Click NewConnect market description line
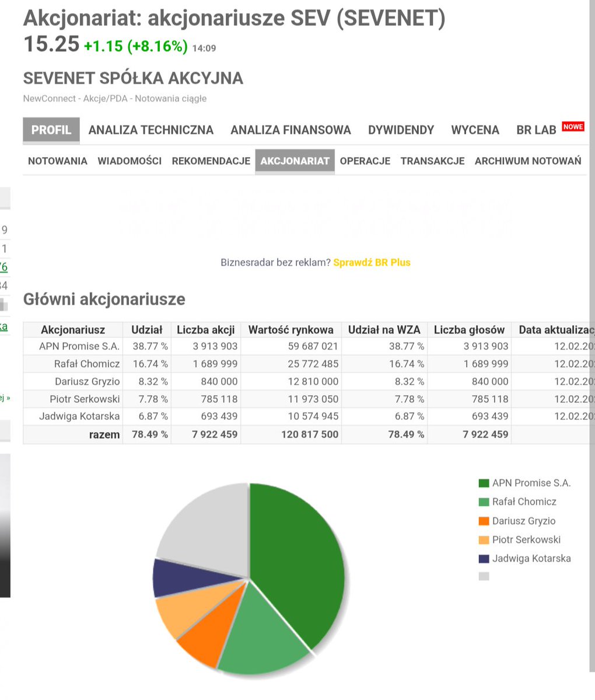This screenshot has height=700, width=595. 115,99
